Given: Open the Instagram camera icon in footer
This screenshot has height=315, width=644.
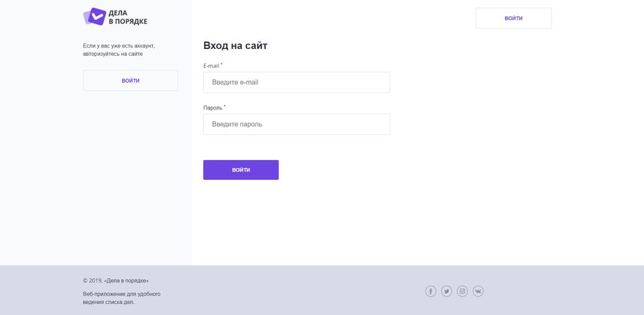Looking at the screenshot, I should point(462,292).
